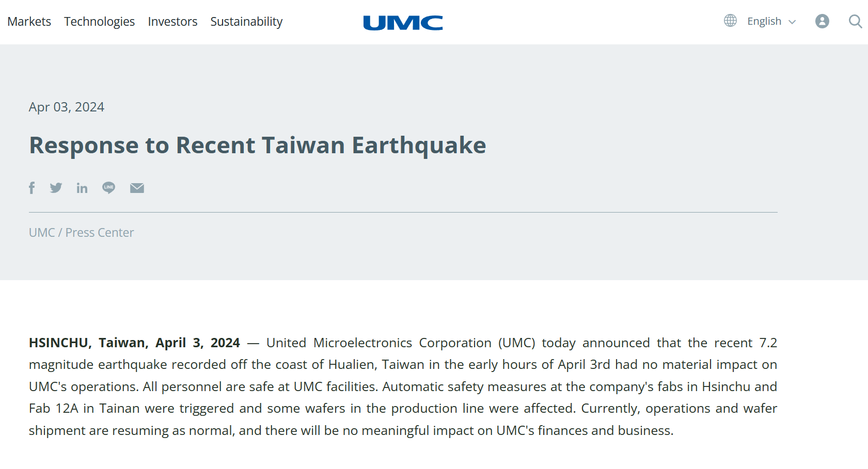Image resolution: width=868 pixels, height=469 pixels.
Task: Share article via LINE
Action: pyautogui.click(x=108, y=188)
